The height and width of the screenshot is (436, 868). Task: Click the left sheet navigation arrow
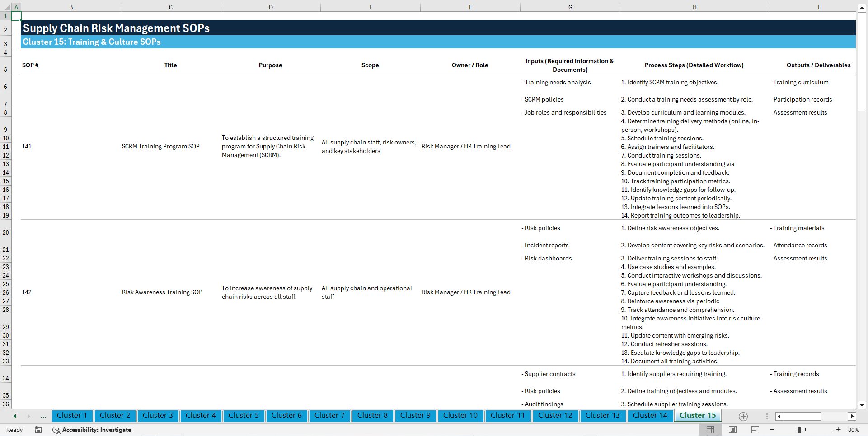[14, 416]
